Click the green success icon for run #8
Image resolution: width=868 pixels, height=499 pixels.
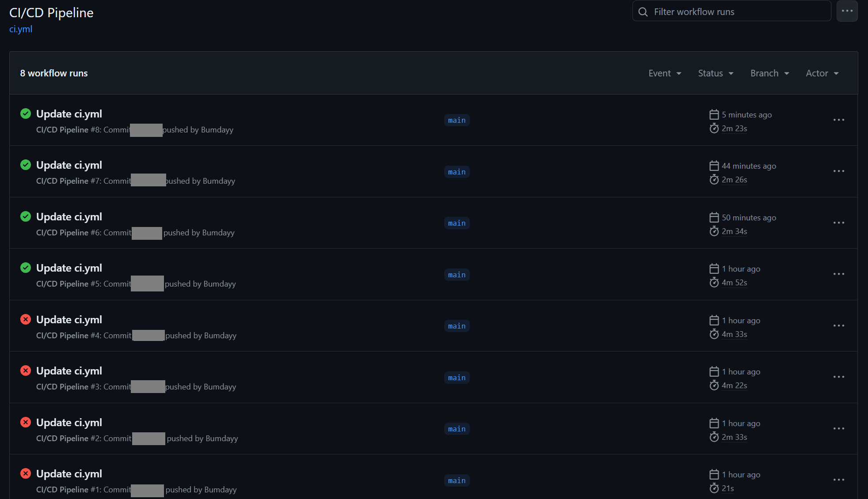click(x=26, y=113)
